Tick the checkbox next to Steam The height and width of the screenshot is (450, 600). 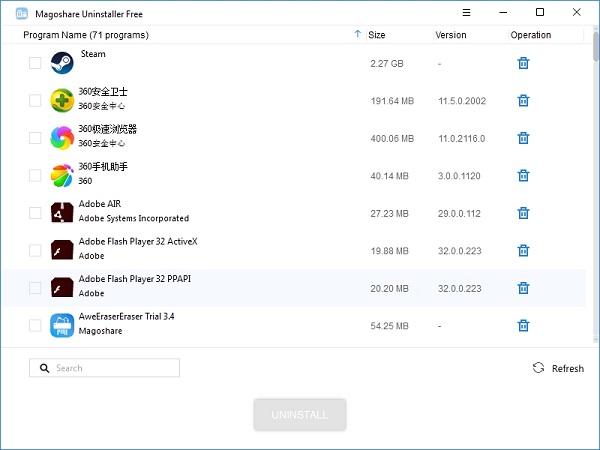pyautogui.click(x=35, y=63)
